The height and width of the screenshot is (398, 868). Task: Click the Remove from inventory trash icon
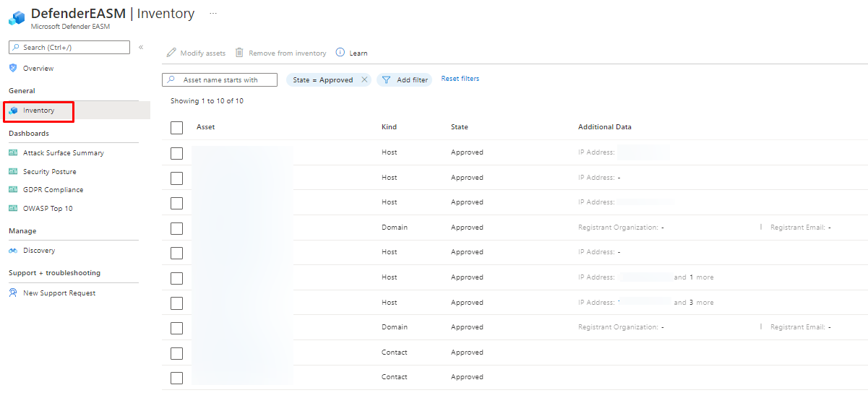[239, 53]
